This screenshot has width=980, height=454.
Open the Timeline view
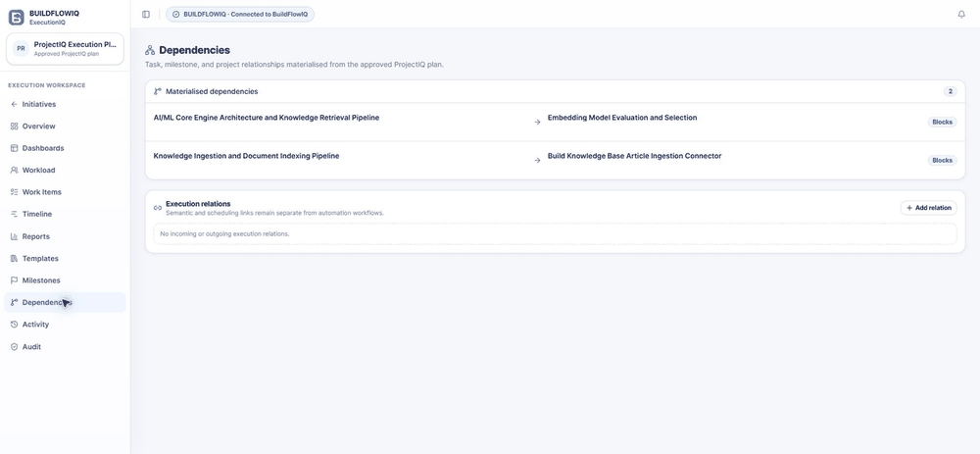click(65, 214)
